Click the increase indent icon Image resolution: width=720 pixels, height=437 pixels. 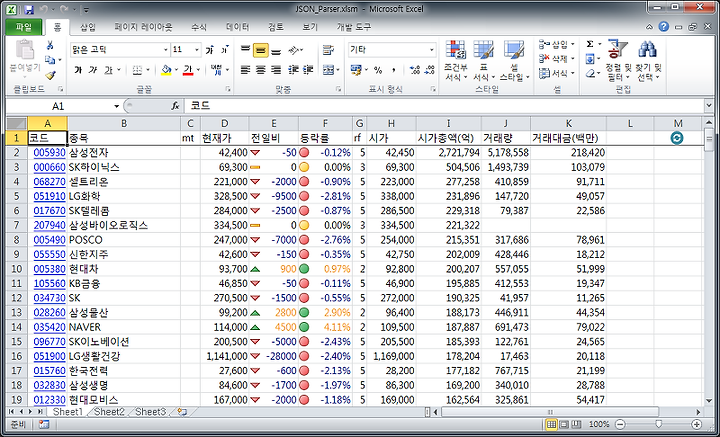point(308,70)
